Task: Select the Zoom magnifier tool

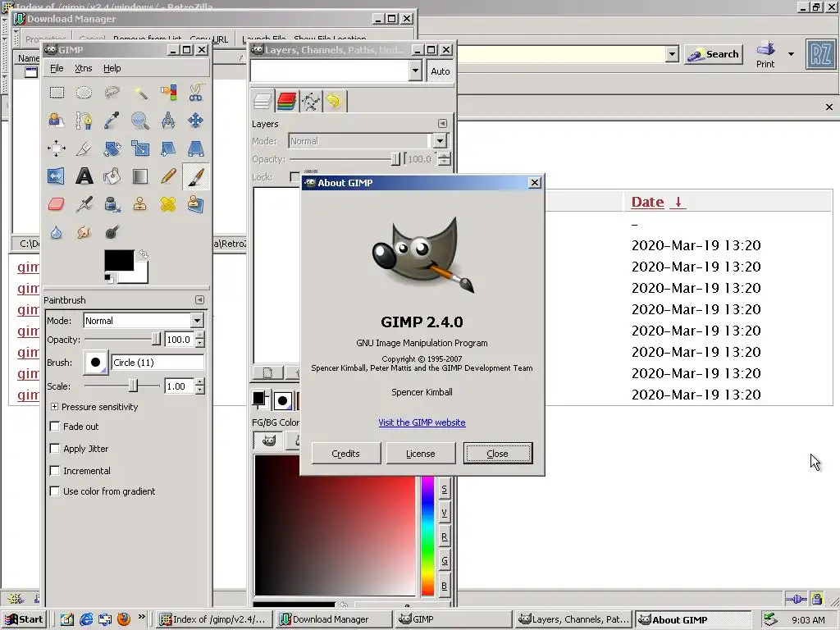Action: (x=140, y=121)
